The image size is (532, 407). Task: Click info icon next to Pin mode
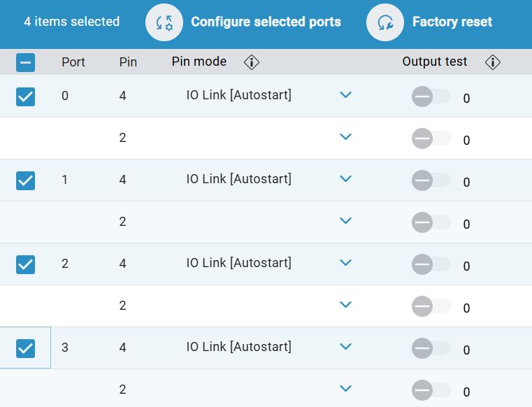point(252,63)
